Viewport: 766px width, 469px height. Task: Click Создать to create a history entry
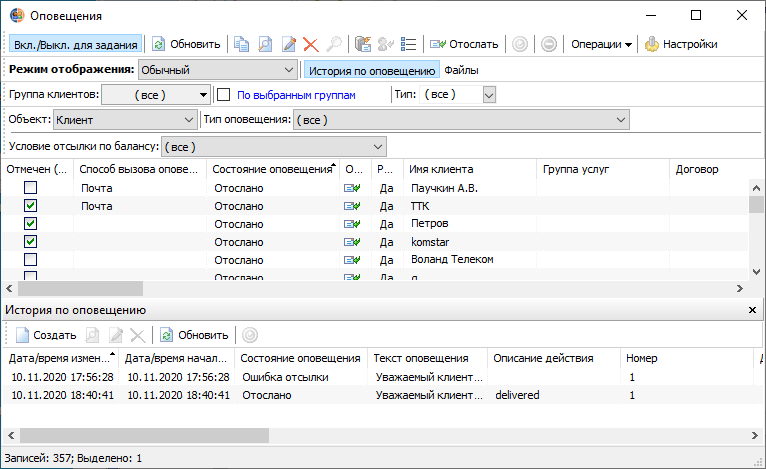click(x=46, y=335)
